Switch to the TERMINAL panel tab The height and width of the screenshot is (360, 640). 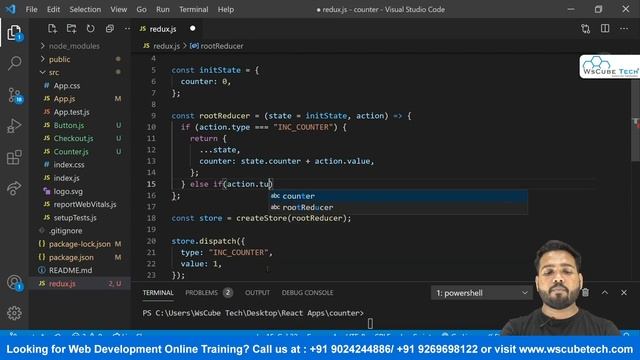(158, 293)
